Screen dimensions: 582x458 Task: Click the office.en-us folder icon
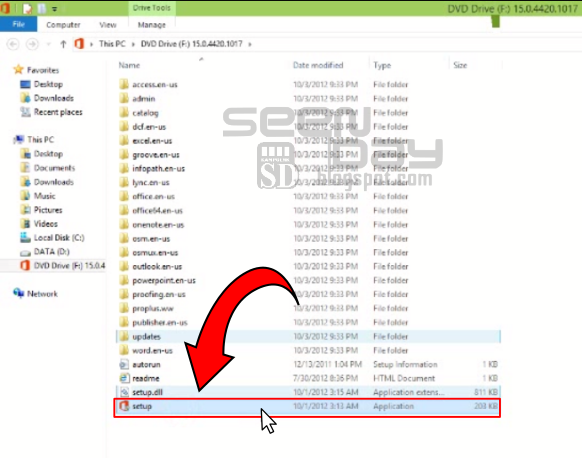[124, 196]
